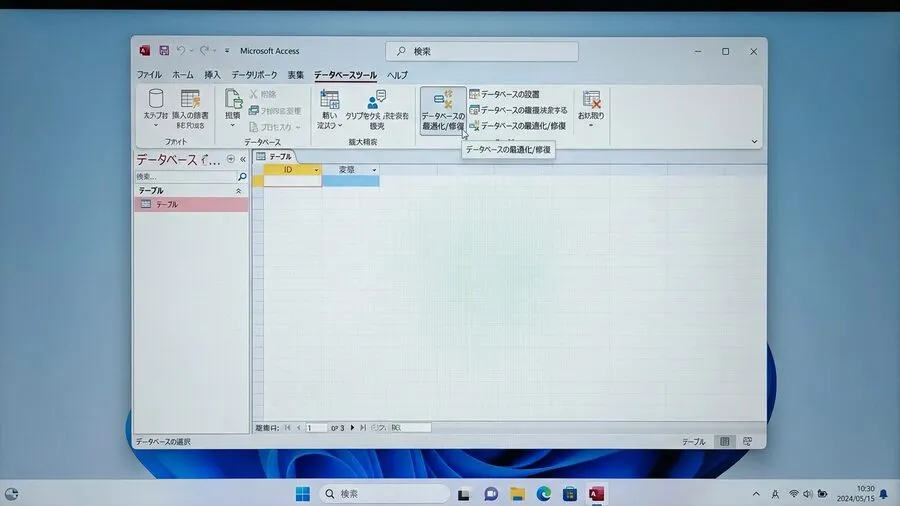Click small 'データベースの最適化/修復' list item
This screenshot has height=506, width=900.
[x=518, y=125]
